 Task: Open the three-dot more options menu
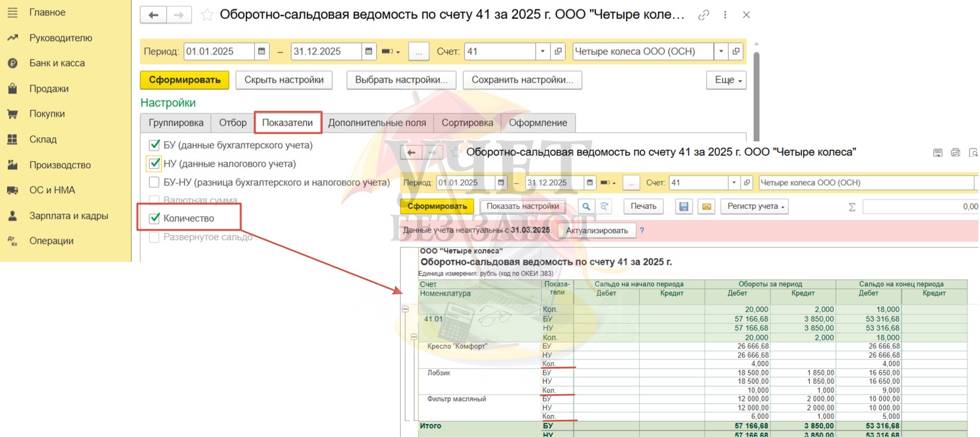tap(725, 15)
